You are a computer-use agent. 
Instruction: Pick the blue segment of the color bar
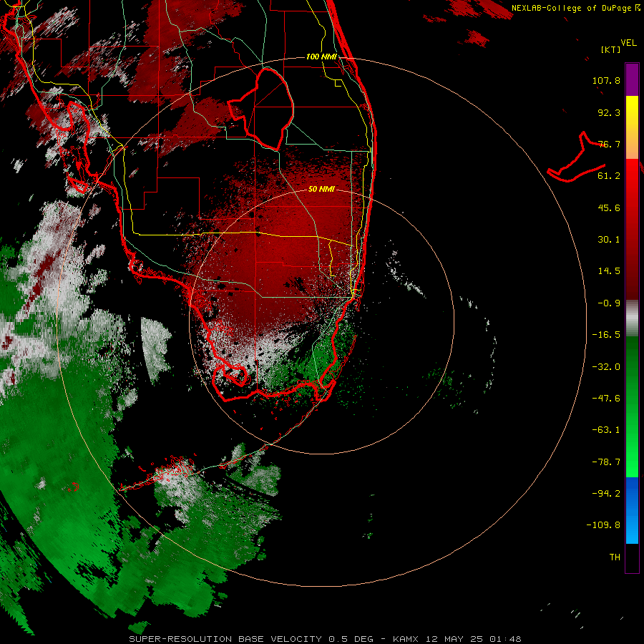[632, 510]
